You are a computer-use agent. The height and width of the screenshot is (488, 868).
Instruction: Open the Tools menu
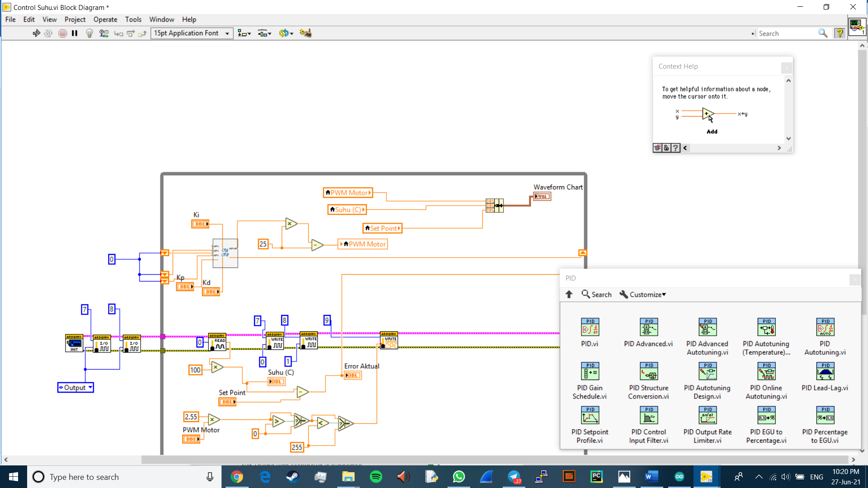(133, 19)
